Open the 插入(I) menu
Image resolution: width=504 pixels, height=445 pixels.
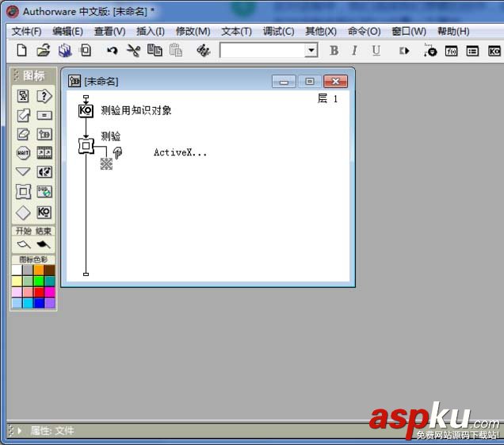tap(151, 32)
